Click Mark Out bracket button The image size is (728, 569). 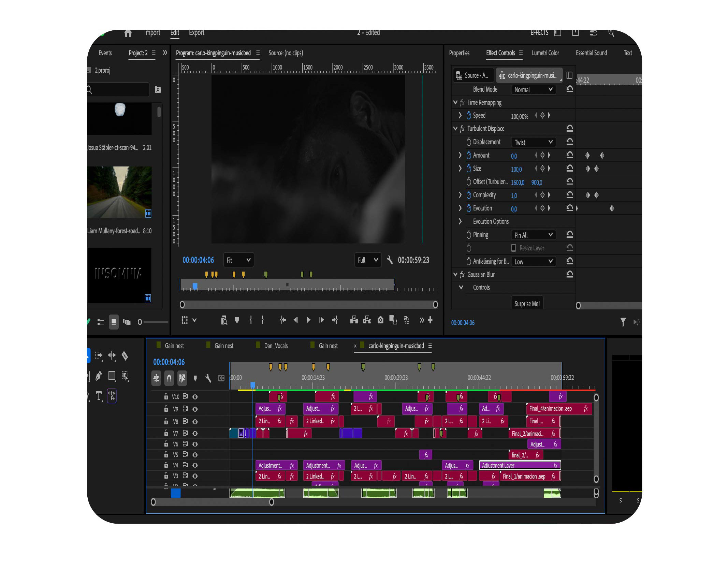click(x=262, y=320)
